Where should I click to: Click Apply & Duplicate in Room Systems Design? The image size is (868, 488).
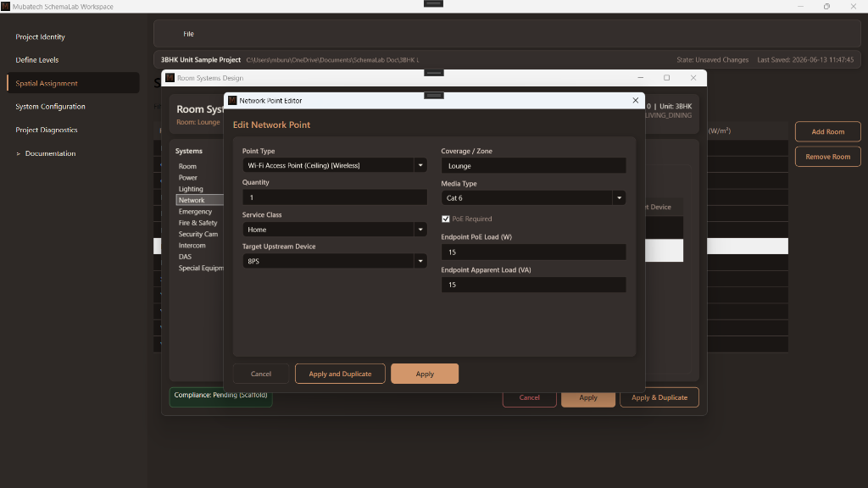(659, 397)
